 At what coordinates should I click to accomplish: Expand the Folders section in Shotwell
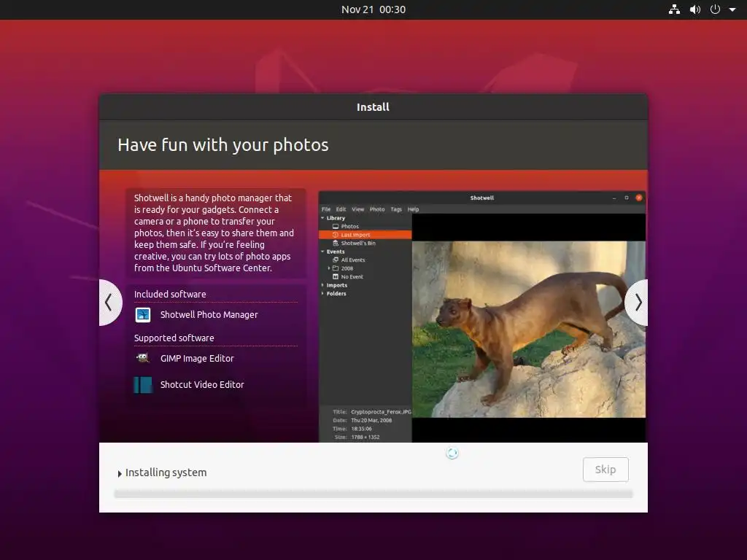(x=322, y=294)
